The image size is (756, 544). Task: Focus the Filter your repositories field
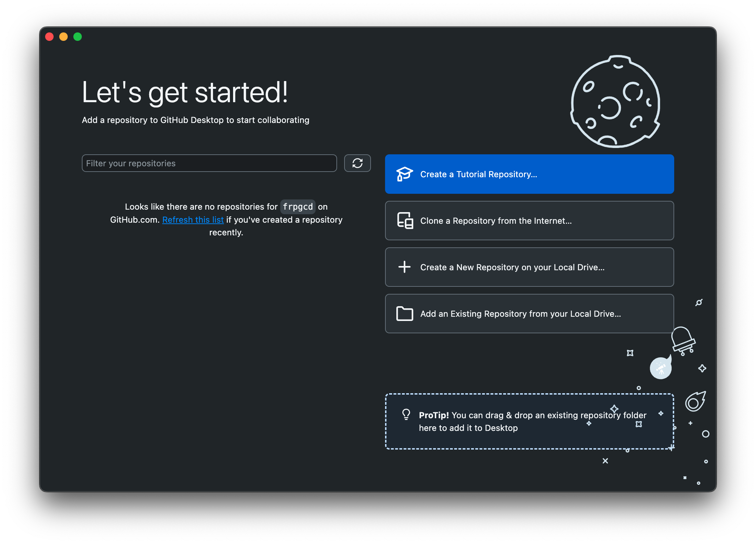(x=209, y=163)
